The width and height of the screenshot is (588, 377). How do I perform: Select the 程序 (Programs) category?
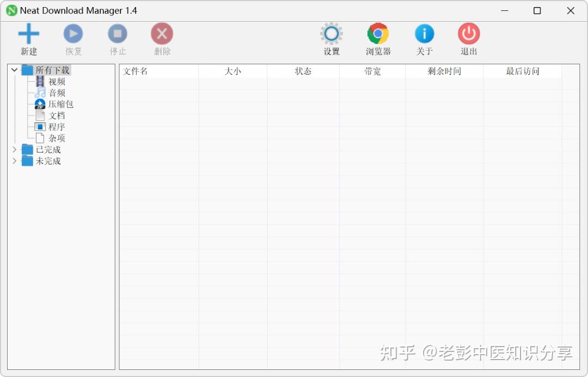(57, 127)
